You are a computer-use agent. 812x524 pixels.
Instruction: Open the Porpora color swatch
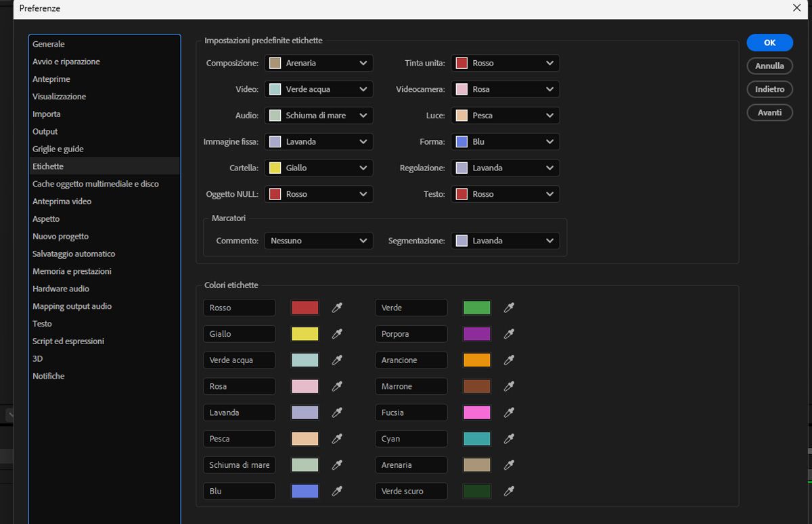tap(477, 334)
